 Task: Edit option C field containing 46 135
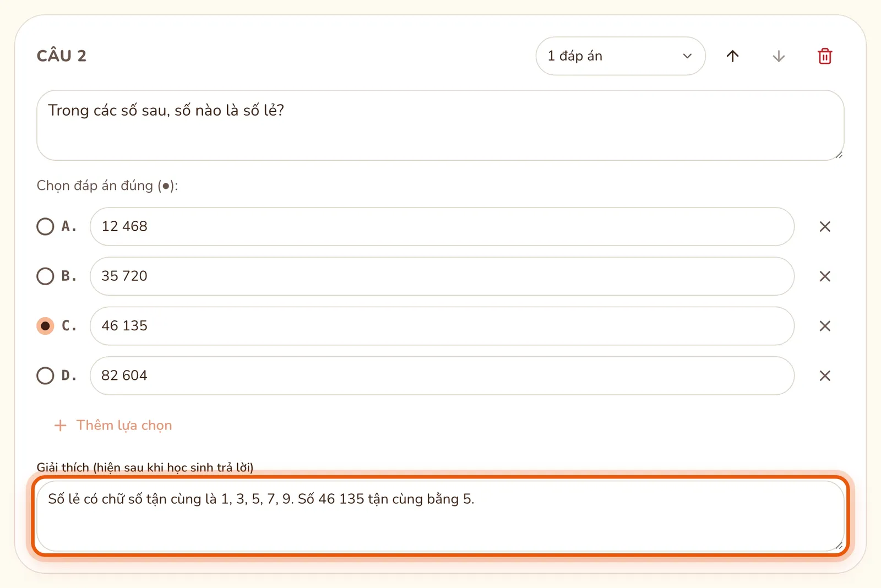442,326
